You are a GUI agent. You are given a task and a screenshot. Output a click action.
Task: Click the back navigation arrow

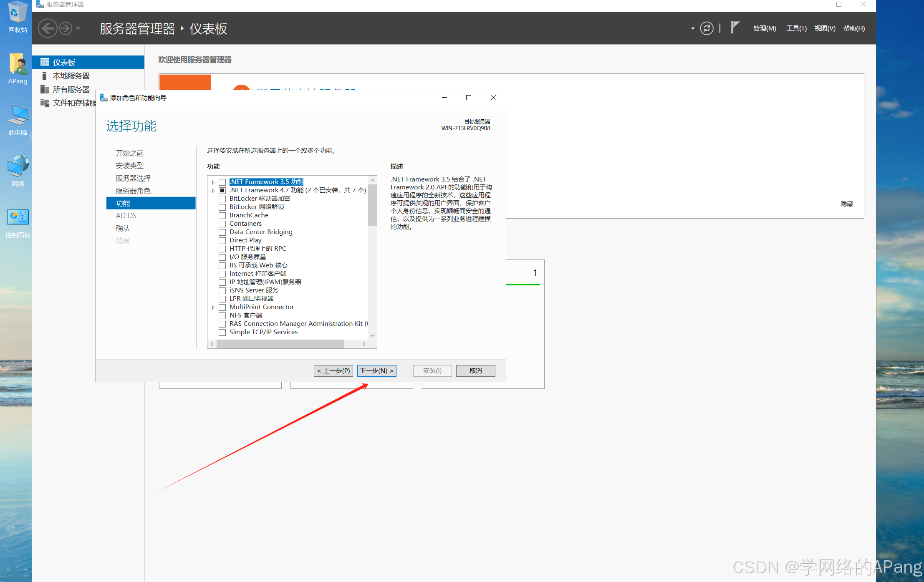48,28
